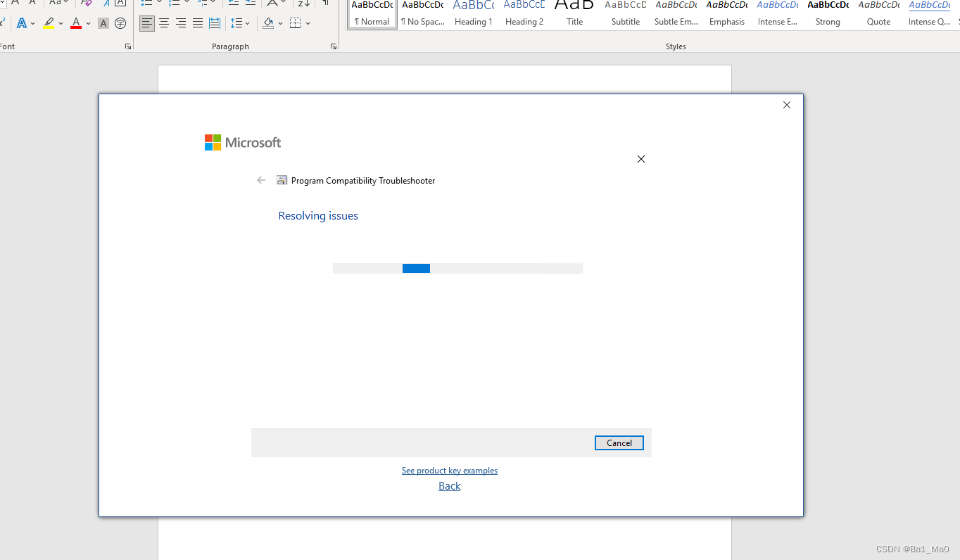This screenshot has height=560, width=960.
Task: Justify the paragraph text
Action: tap(198, 23)
